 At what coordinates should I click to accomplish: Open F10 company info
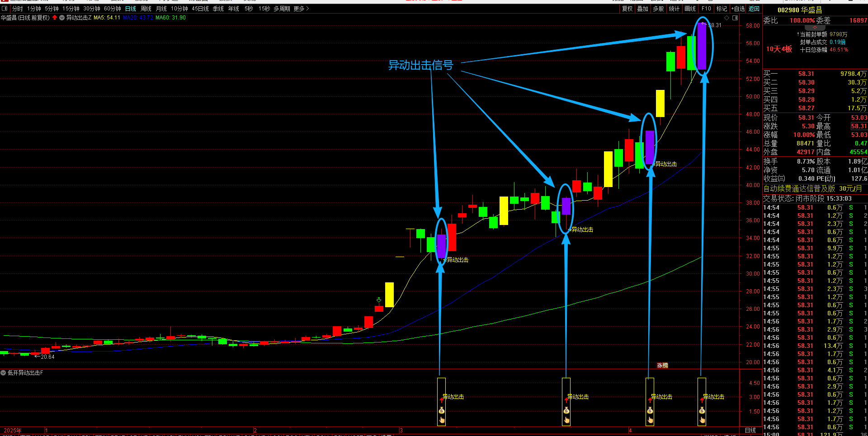click(x=706, y=9)
